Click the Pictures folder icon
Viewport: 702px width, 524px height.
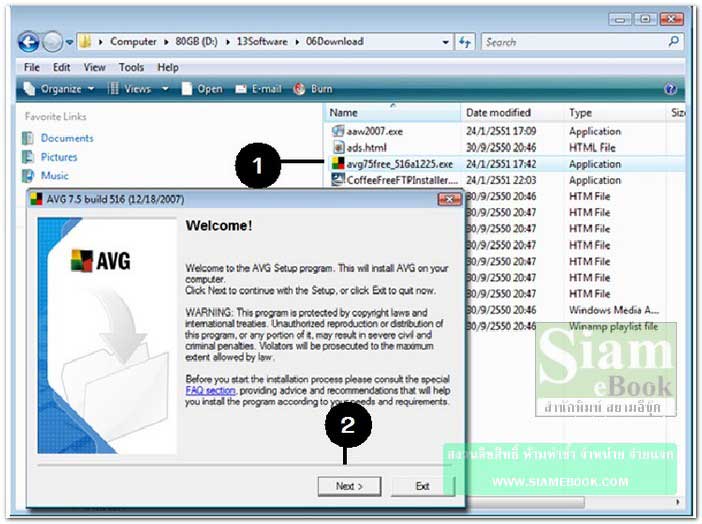[x=28, y=157]
